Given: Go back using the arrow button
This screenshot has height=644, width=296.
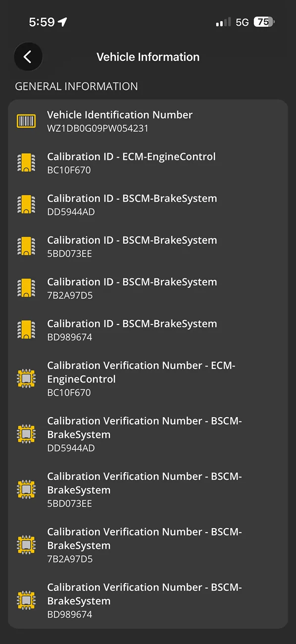Looking at the screenshot, I should (x=28, y=57).
